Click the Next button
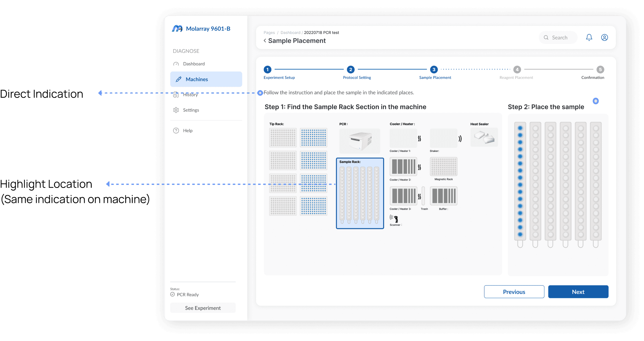The width and height of the screenshot is (644, 341). click(578, 292)
